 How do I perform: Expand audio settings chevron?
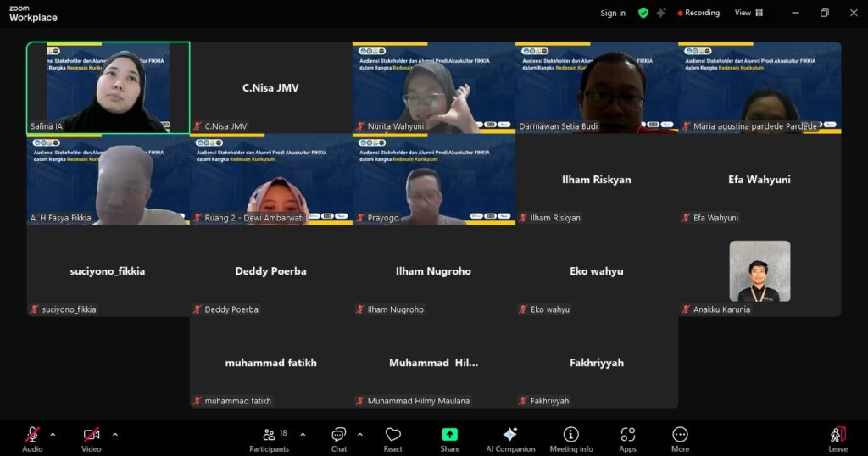[x=53, y=435]
